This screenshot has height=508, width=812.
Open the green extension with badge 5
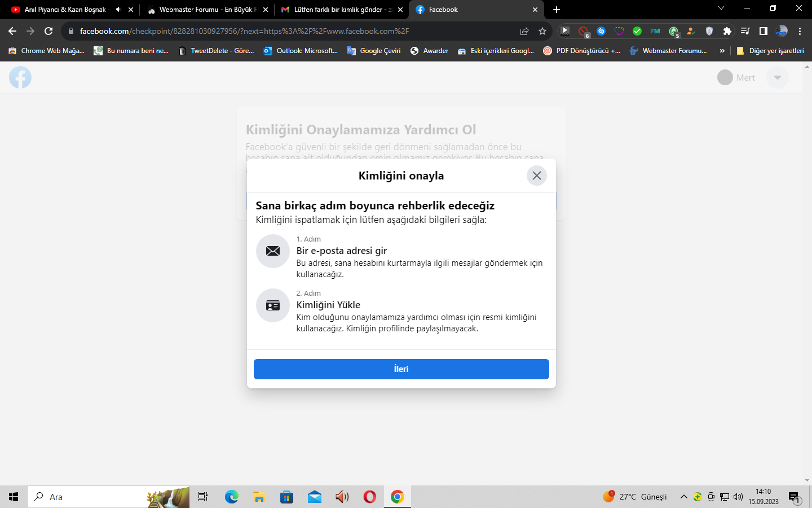pyautogui.click(x=674, y=32)
